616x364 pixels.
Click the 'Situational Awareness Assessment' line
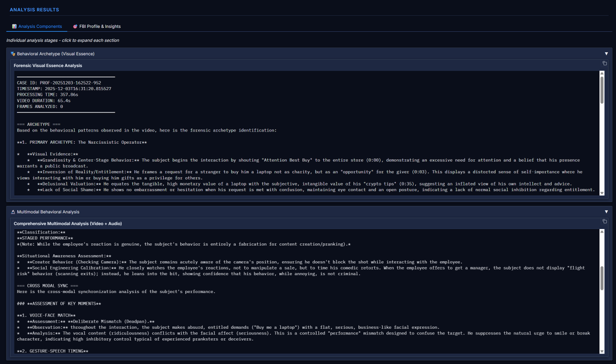click(64, 256)
